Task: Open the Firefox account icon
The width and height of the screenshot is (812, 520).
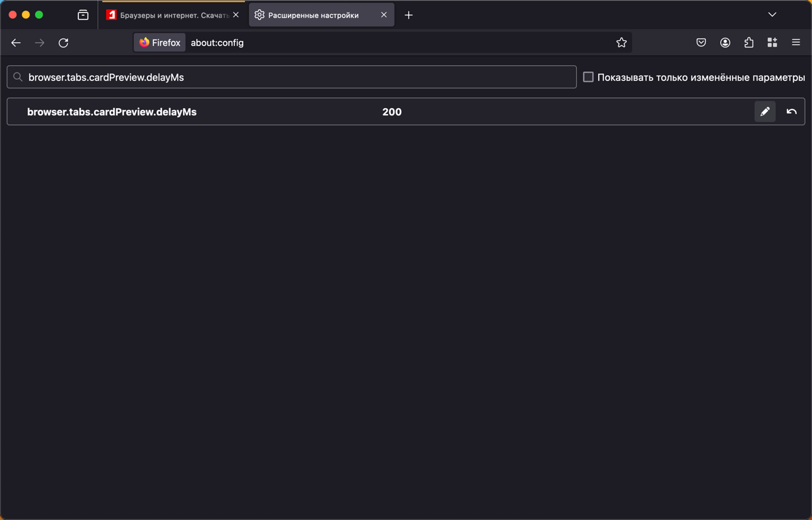Action: click(x=725, y=43)
